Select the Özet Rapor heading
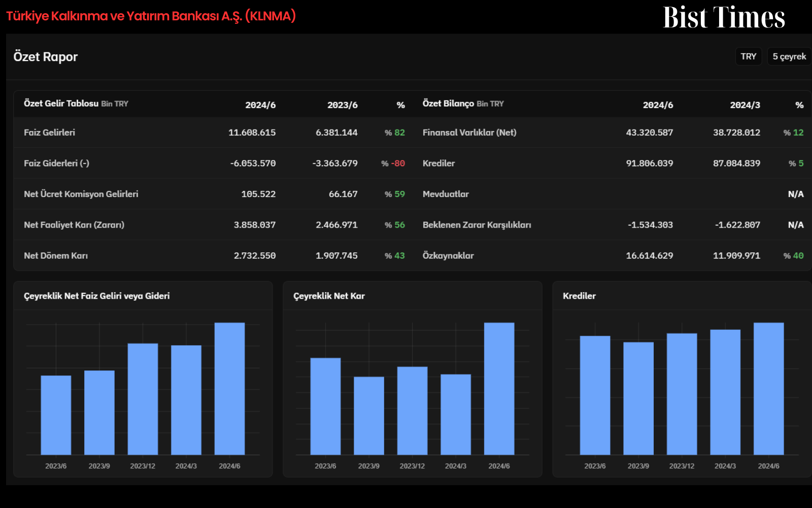This screenshot has height=508, width=812. (x=46, y=56)
